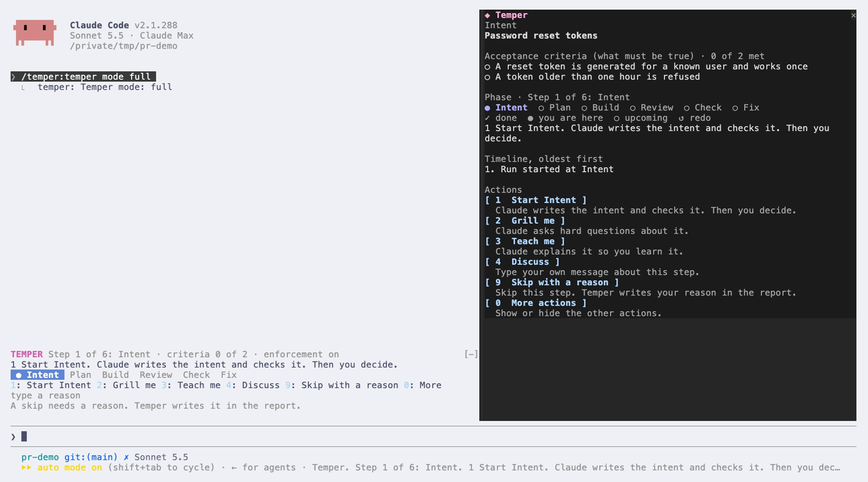868x482 pixels.
Task: Click the 'Claude Code v2.1.288' version text
Action: point(123,26)
